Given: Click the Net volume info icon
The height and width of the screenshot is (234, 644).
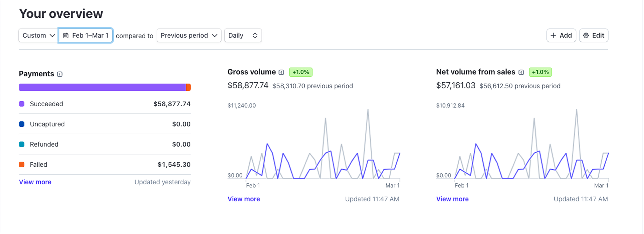Looking at the screenshot, I should tap(521, 72).
